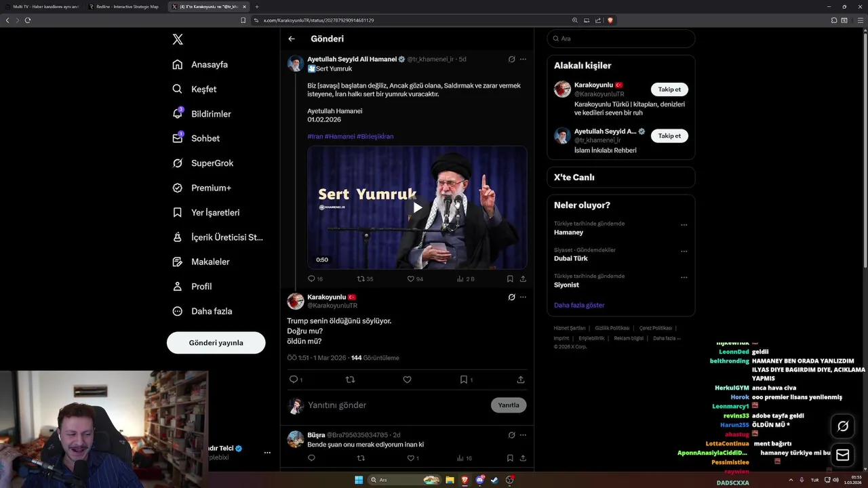Click the Gönderi yayınla button
Image resolution: width=868 pixels, height=488 pixels.
(x=216, y=342)
